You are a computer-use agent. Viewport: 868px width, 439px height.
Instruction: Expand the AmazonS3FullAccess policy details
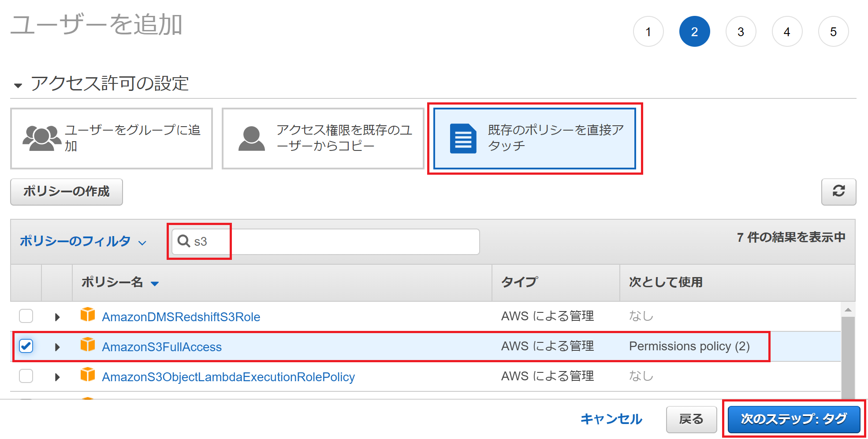(x=57, y=347)
